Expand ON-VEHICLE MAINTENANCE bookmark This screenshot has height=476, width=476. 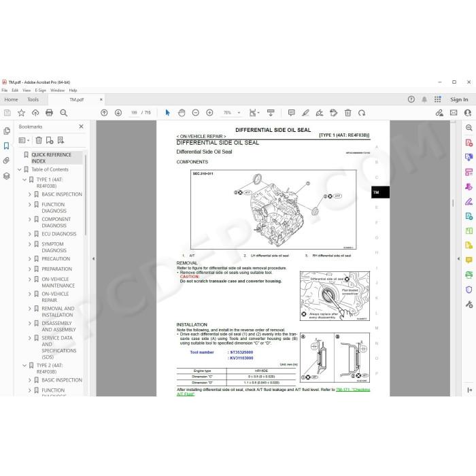coord(30,279)
